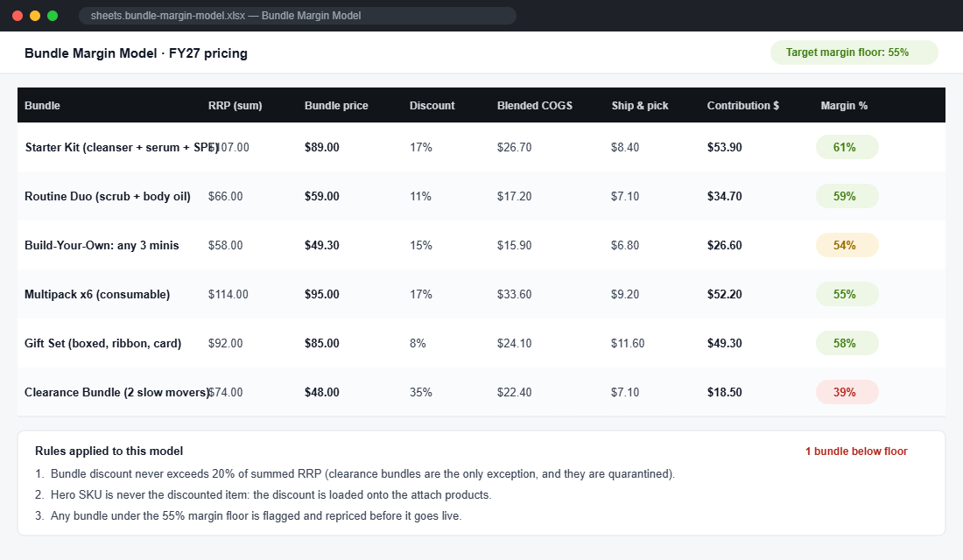The height and width of the screenshot is (560, 963).
Task: Click the Bundle price column header
Action: point(336,106)
